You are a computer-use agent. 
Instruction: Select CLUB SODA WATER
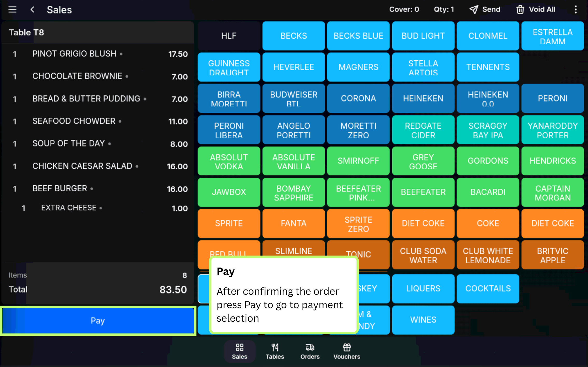pyautogui.click(x=423, y=255)
